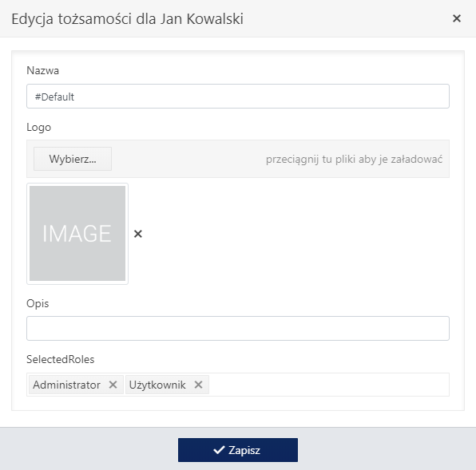Focus the empty Opis input field

[x=238, y=328]
